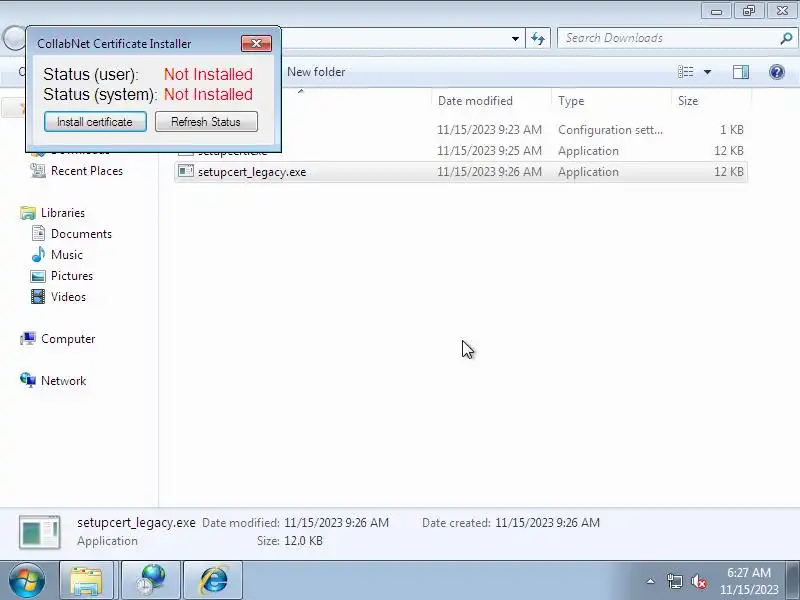The width and height of the screenshot is (800, 600).
Task: Open the Windows Start menu
Action: coord(27,581)
